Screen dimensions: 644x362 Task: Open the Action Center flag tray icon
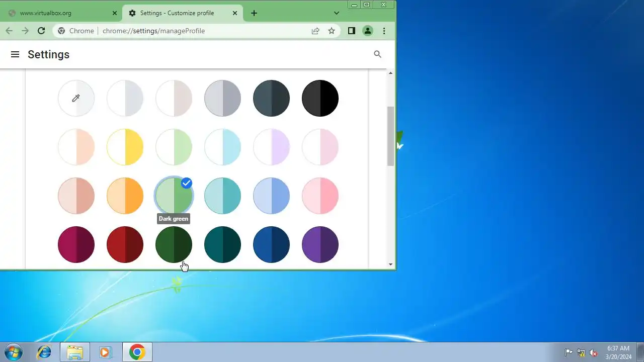tap(569, 352)
